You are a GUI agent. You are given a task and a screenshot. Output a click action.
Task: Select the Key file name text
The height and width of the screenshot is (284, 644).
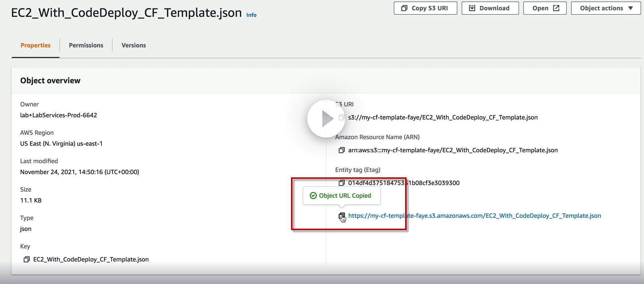tap(91, 260)
